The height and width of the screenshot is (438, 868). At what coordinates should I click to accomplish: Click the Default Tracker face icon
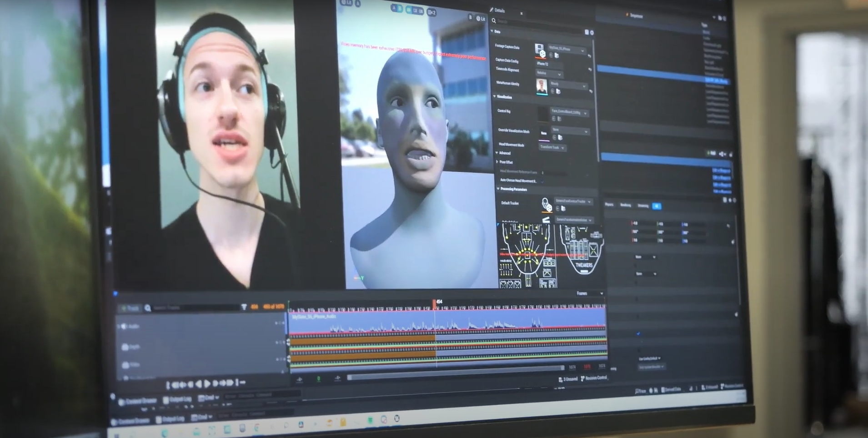point(546,204)
